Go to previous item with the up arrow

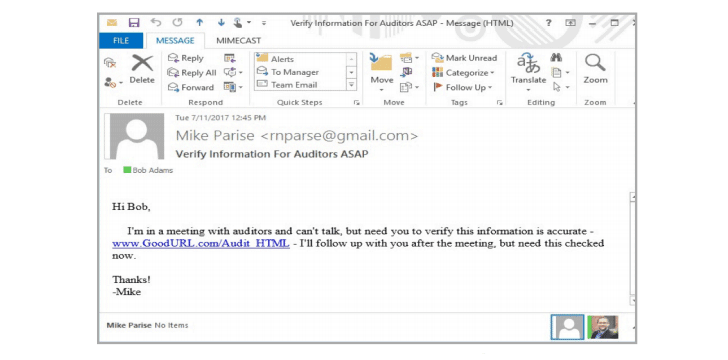200,22
